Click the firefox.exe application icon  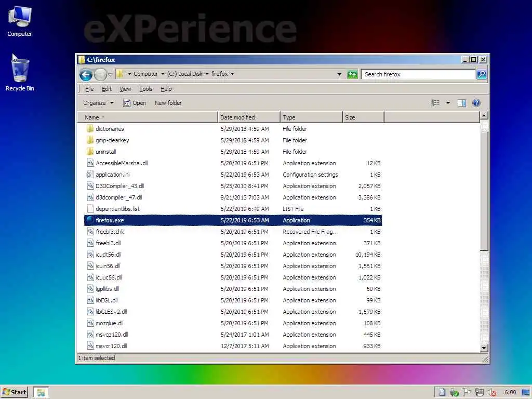(x=90, y=220)
